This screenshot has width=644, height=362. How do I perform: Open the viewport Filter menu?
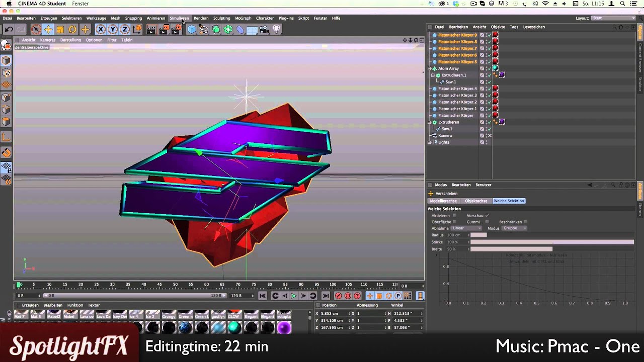point(112,40)
